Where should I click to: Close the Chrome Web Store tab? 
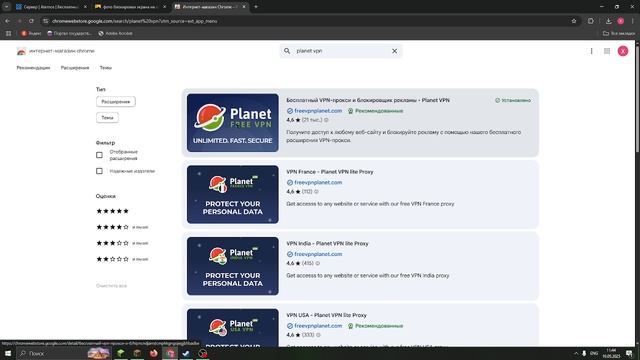pos(244,7)
